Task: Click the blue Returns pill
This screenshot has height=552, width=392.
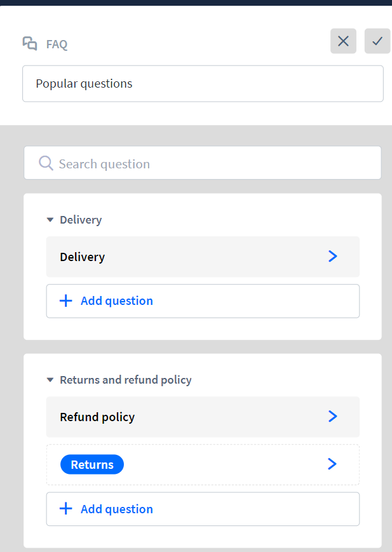Action: 91,464
